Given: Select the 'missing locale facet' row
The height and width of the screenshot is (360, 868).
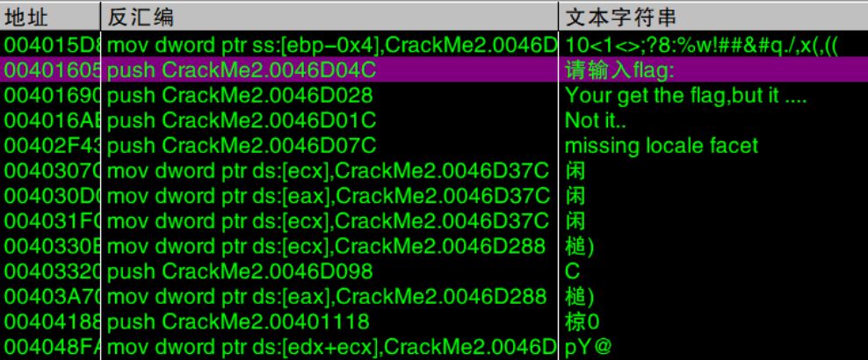Looking at the screenshot, I should tap(434, 146).
